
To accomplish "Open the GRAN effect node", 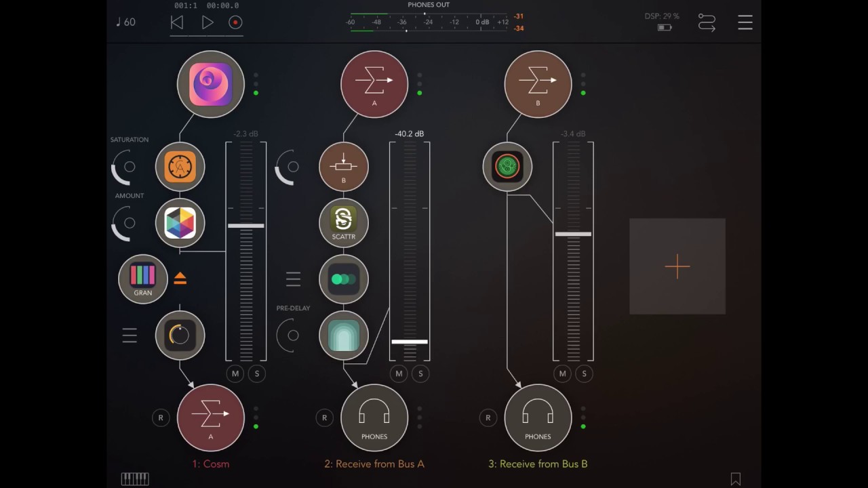I will click(x=143, y=279).
